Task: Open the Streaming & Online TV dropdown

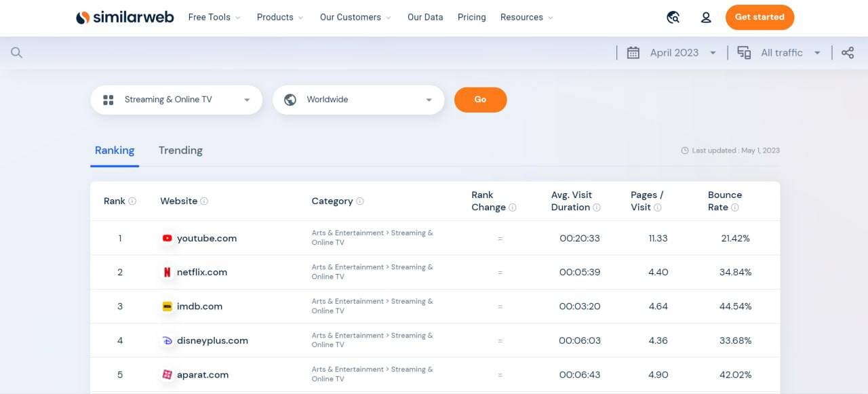Action: 176,100
